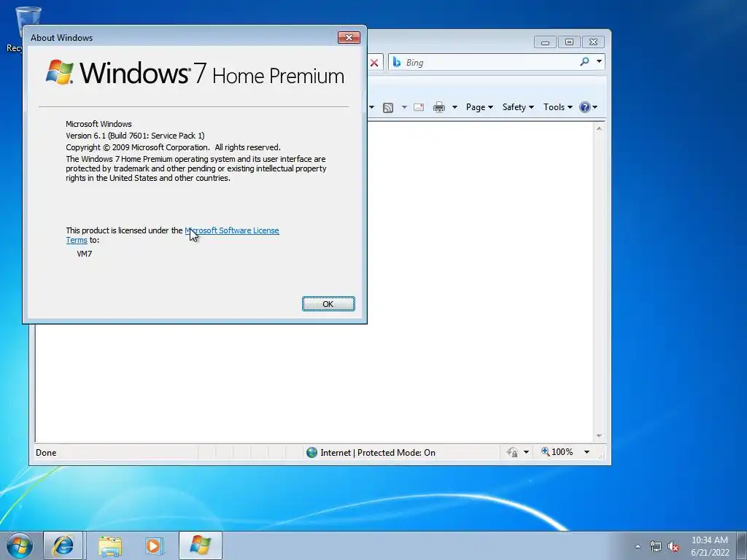This screenshot has height=560, width=747.
Task: Click the scroll down arrow in IE
Action: click(x=600, y=436)
